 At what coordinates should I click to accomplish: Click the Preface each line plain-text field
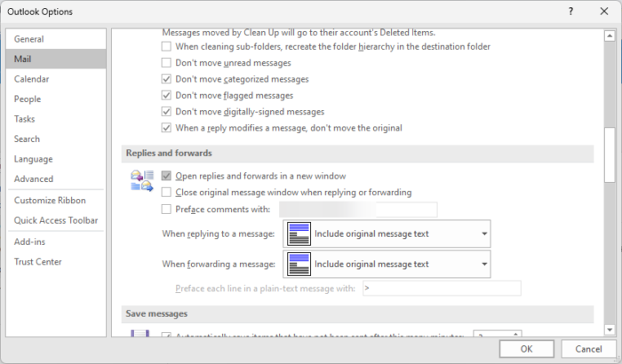click(442, 289)
